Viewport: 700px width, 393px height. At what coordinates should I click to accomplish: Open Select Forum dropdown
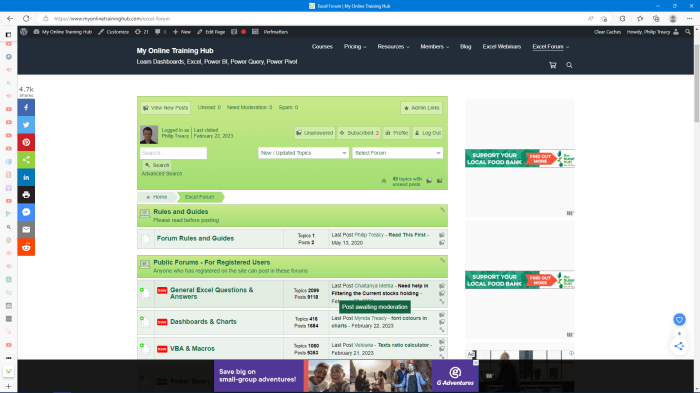pos(397,153)
